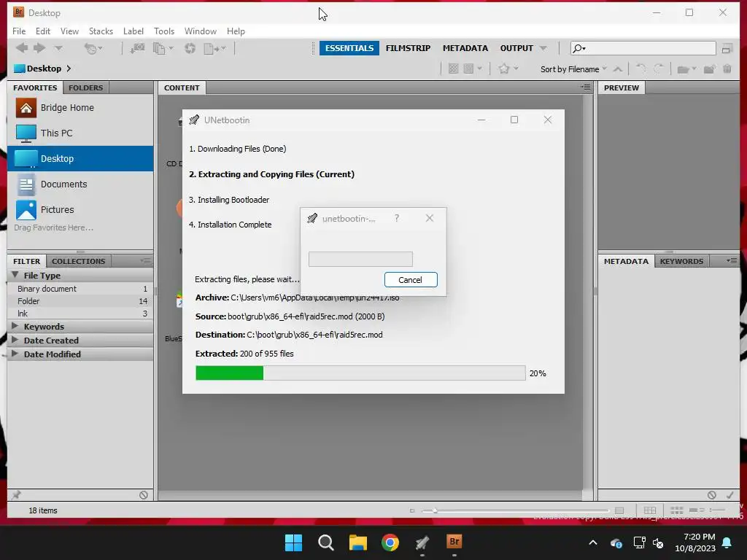Viewport: 747px width, 560px height.
Task: Open Metadata panel flyout menu
Action: coord(732,260)
